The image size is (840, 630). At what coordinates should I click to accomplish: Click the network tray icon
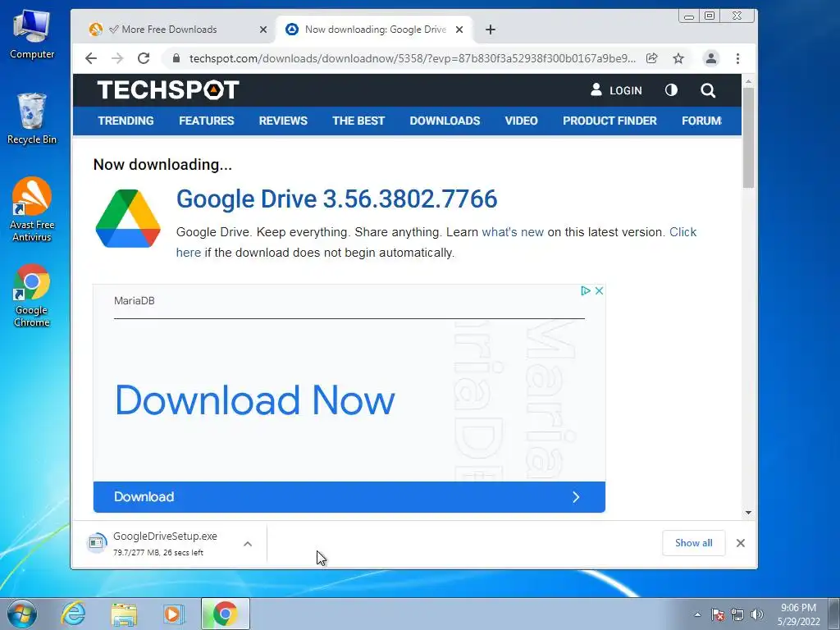[737, 614]
